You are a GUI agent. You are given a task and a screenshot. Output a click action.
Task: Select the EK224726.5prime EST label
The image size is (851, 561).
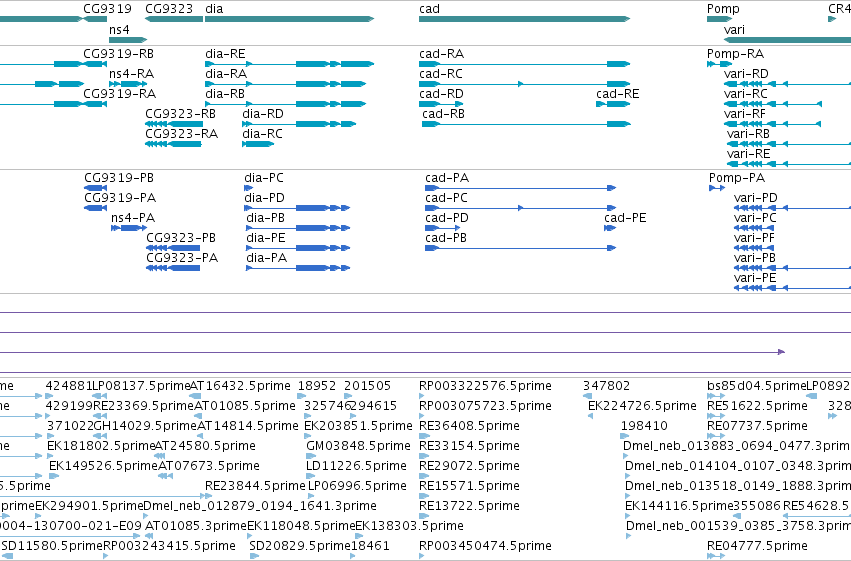tap(642, 406)
